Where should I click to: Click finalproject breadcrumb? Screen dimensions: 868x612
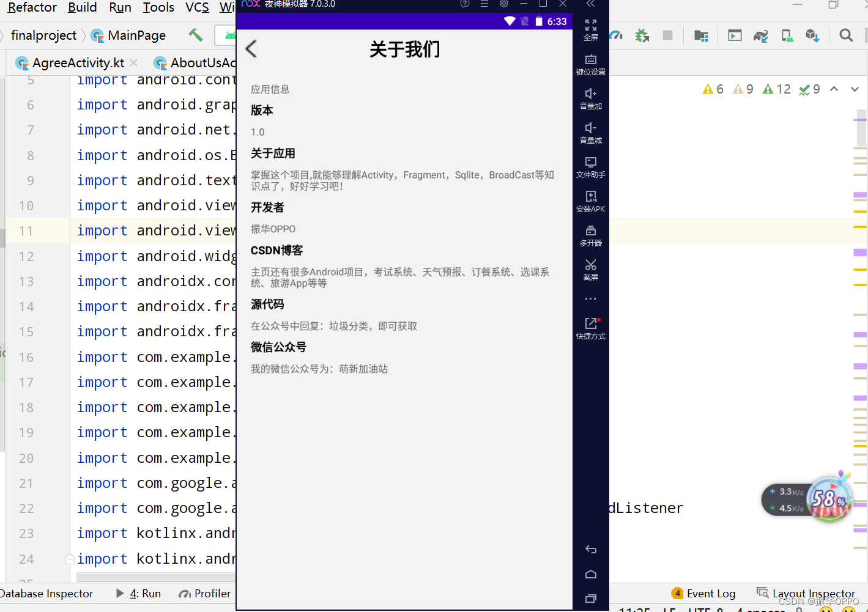pos(43,35)
